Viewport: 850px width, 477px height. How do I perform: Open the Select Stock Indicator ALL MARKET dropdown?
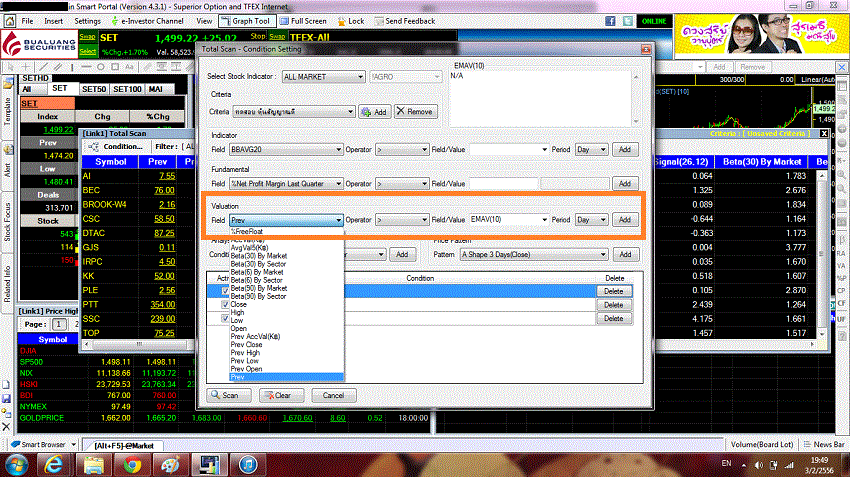pyautogui.click(x=324, y=77)
